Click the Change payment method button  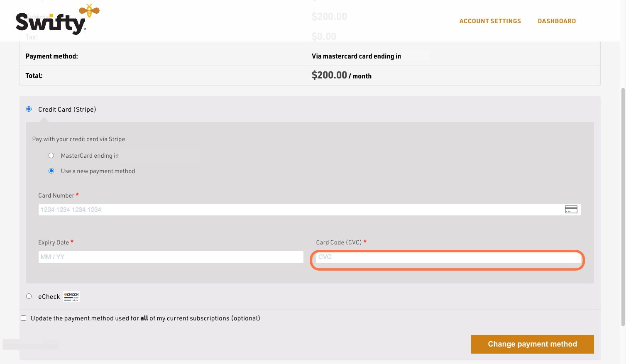tap(532, 344)
